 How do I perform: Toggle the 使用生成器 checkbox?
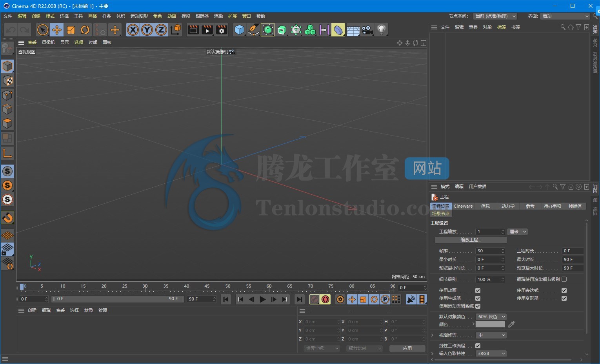pyautogui.click(x=478, y=298)
